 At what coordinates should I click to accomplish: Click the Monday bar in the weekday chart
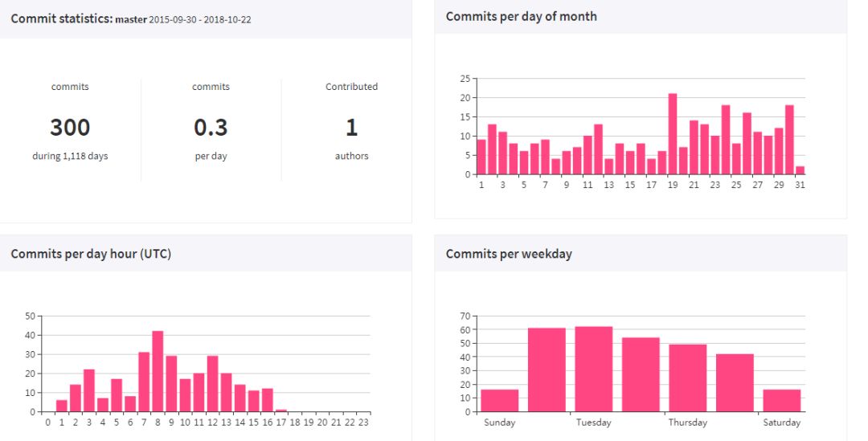click(x=547, y=370)
